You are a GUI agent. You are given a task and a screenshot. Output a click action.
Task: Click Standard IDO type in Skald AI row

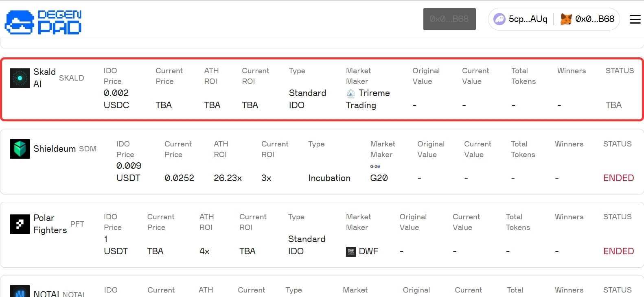point(307,99)
